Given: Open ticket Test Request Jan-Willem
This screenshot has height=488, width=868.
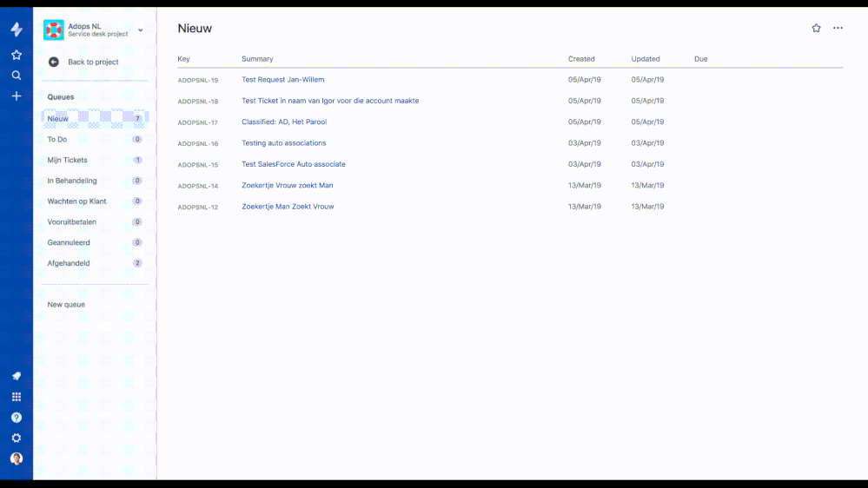Looking at the screenshot, I should (283, 80).
